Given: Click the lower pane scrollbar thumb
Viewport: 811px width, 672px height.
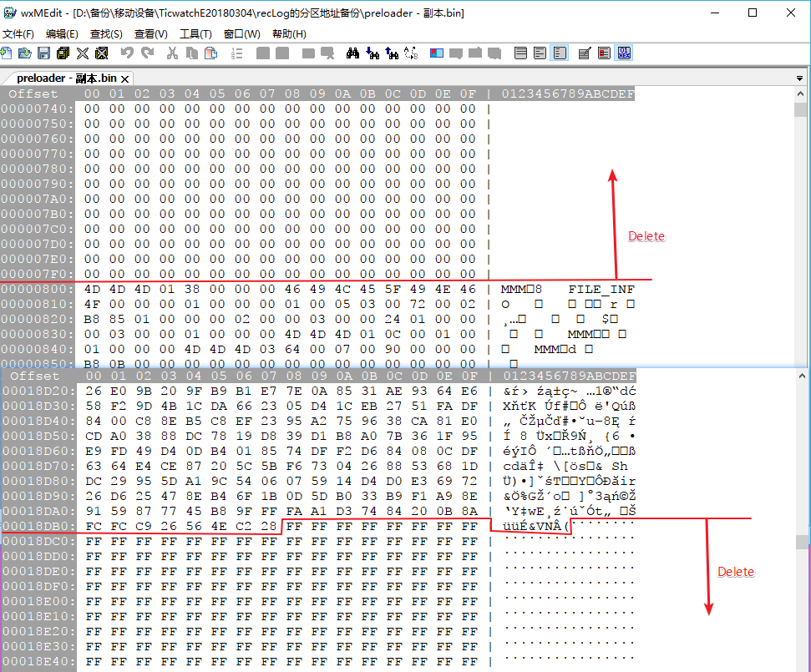Looking at the screenshot, I should (x=802, y=542).
